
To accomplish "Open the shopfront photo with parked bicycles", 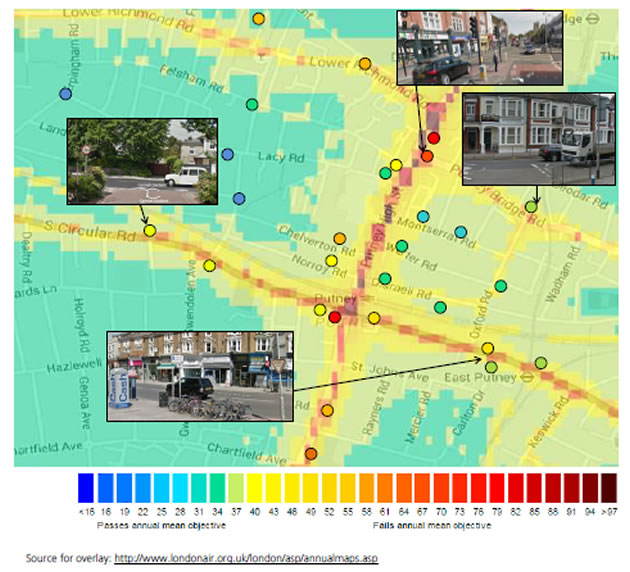I will point(199,375).
